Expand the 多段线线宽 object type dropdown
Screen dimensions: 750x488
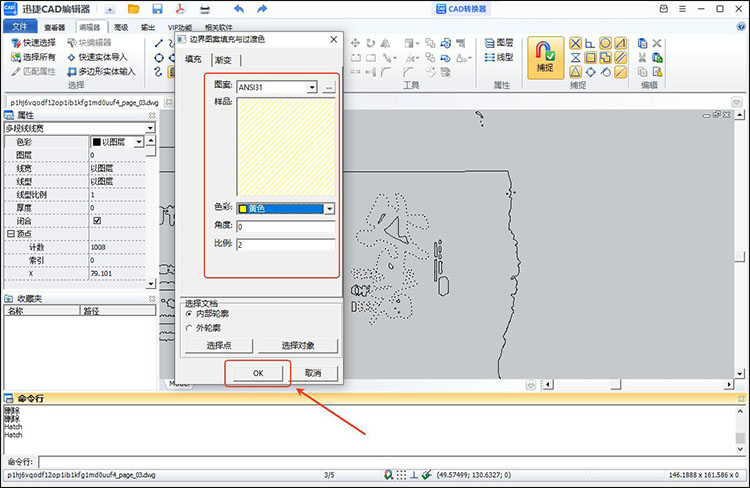pyautogui.click(x=150, y=128)
